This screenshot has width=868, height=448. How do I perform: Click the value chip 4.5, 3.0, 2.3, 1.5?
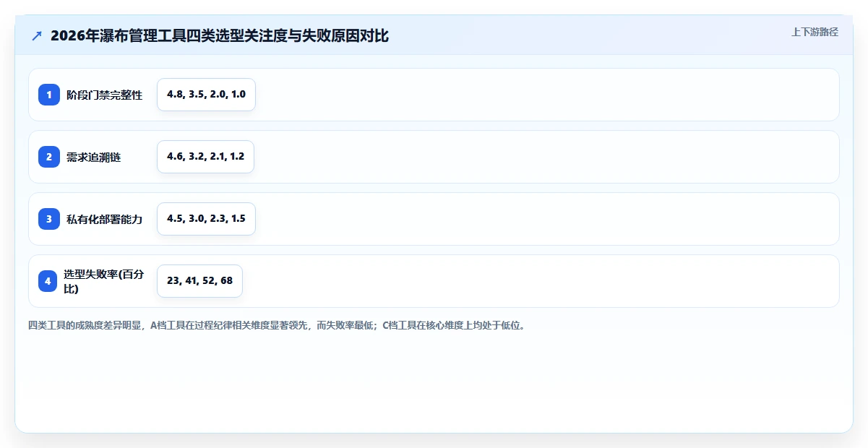pyautogui.click(x=206, y=219)
